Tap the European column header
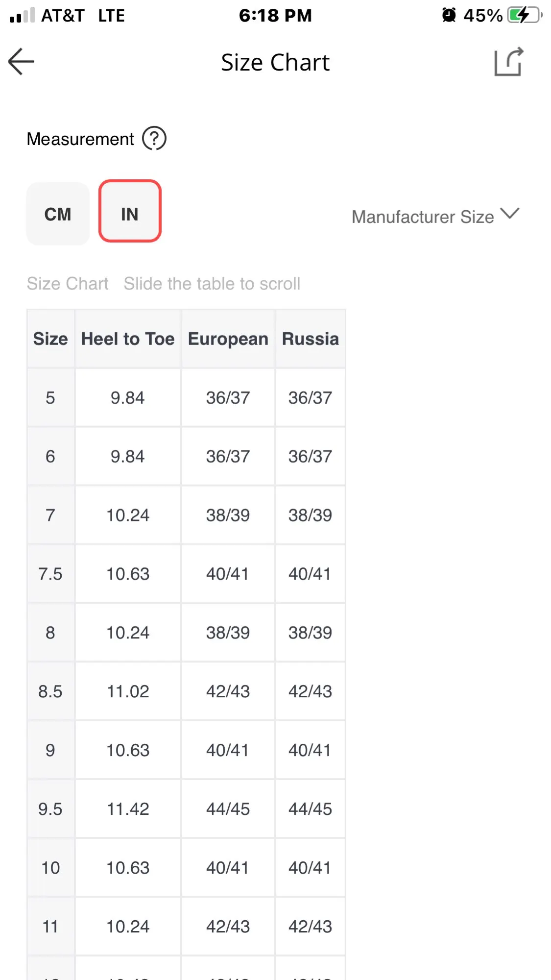The height and width of the screenshot is (980, 551). tap(228, 339)
